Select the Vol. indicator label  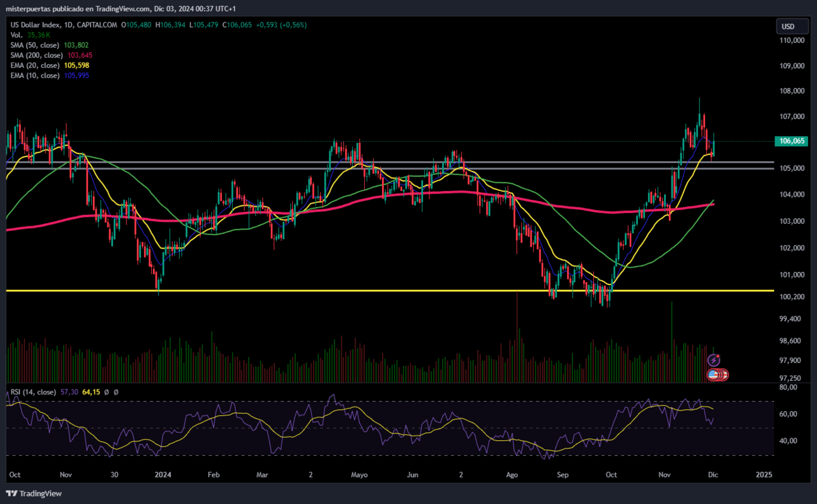tap(16, 35)
